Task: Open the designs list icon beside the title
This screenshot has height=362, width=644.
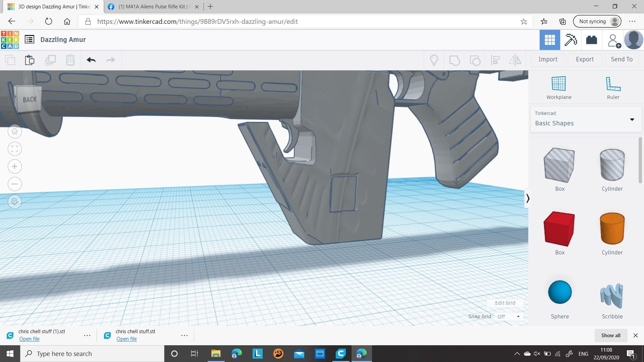Action: click(x=30, y=40)
